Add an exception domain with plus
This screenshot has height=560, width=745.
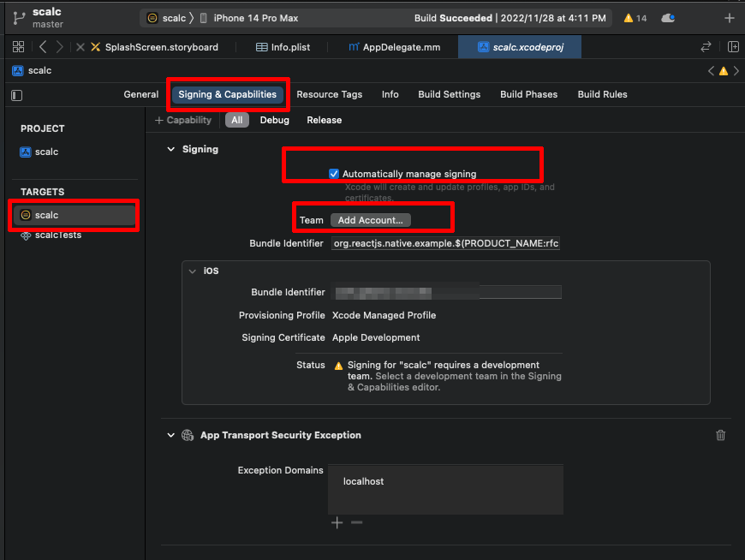[x=337, y=523]
